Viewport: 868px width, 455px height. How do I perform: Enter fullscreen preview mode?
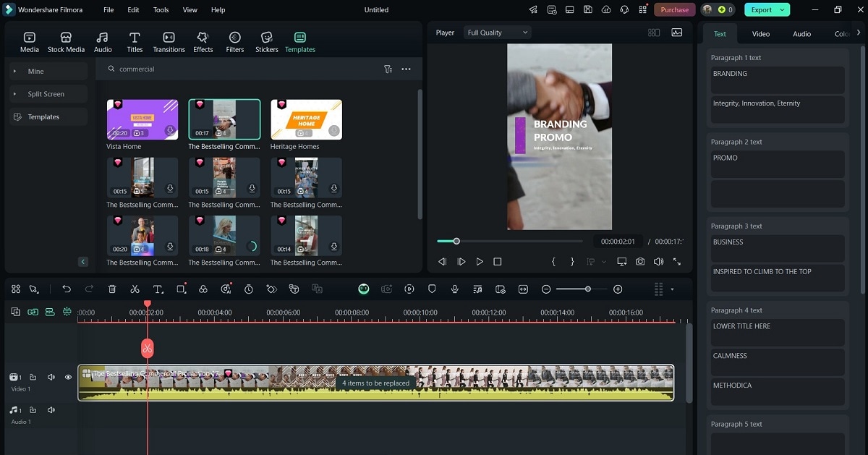coord(677,262)
